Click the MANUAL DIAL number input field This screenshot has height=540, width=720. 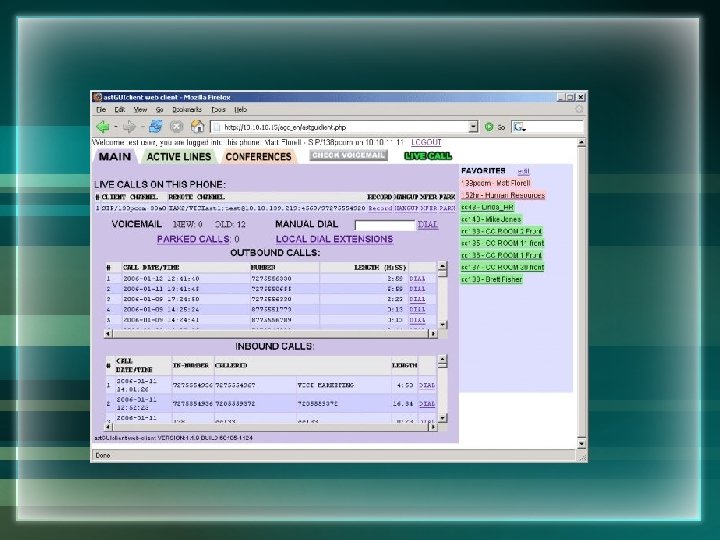[x=384, y=226]
